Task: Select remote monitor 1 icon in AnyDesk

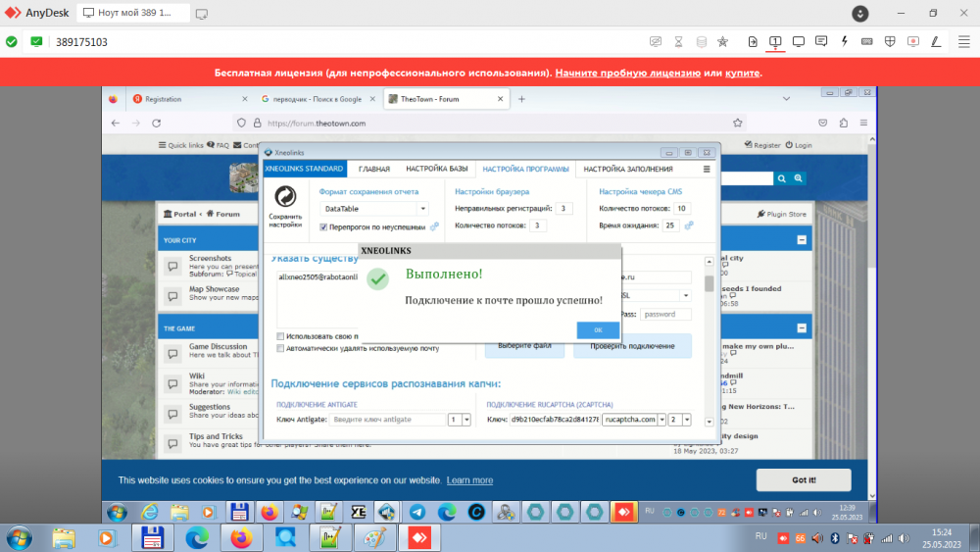Action: (x=775, y=41)
